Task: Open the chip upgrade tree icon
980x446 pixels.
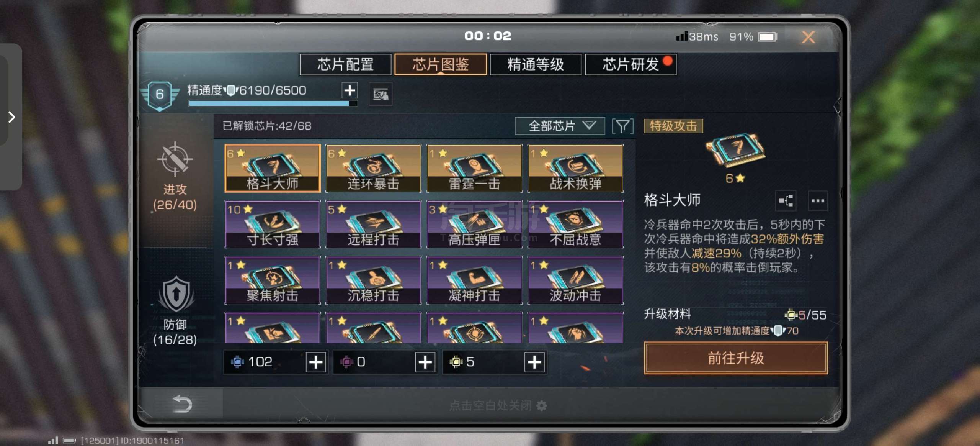Action: [x=786, y=201]
